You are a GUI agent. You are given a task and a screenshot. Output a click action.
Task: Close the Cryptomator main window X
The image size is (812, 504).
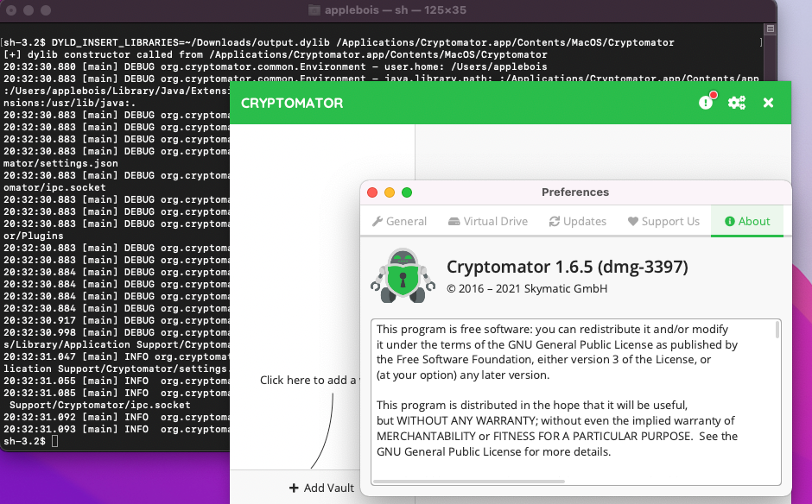click(768, 103)
